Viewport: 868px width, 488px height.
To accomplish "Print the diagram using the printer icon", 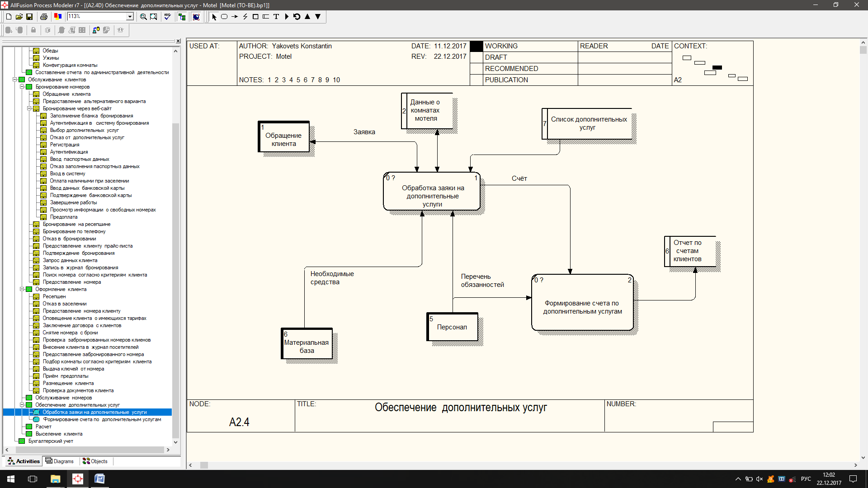I will (44, 17).
